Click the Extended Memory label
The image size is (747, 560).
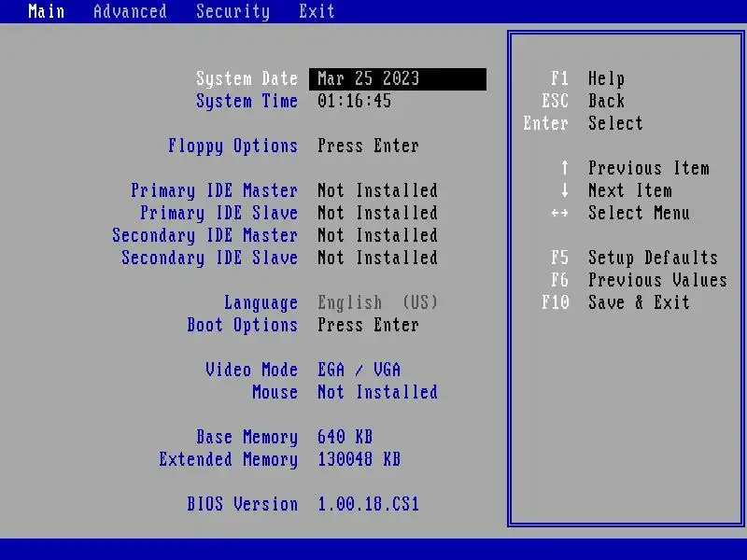click(229, 460)
